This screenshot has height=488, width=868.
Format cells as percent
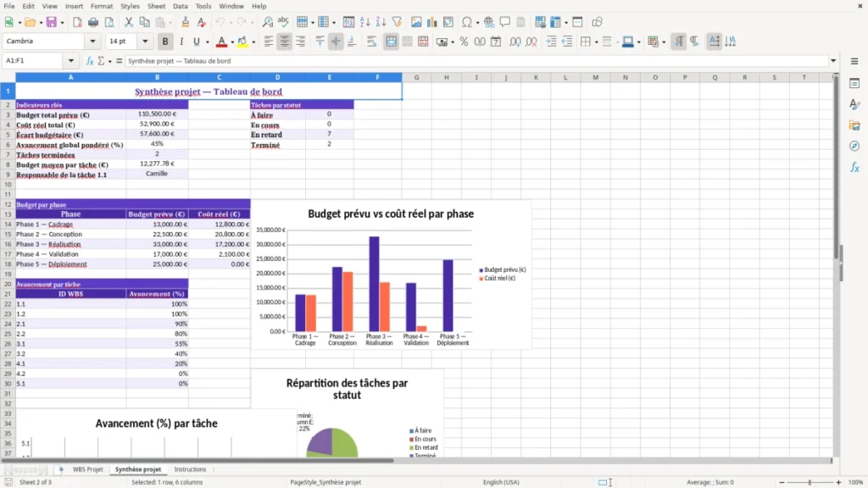pos(464,42)
